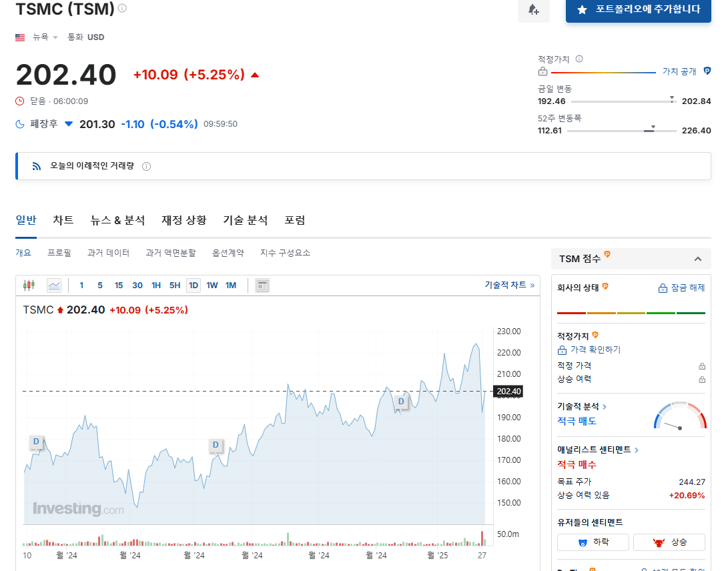Open the 기술적 차트 link
The image size is (728, 571).
click(506, 283)
